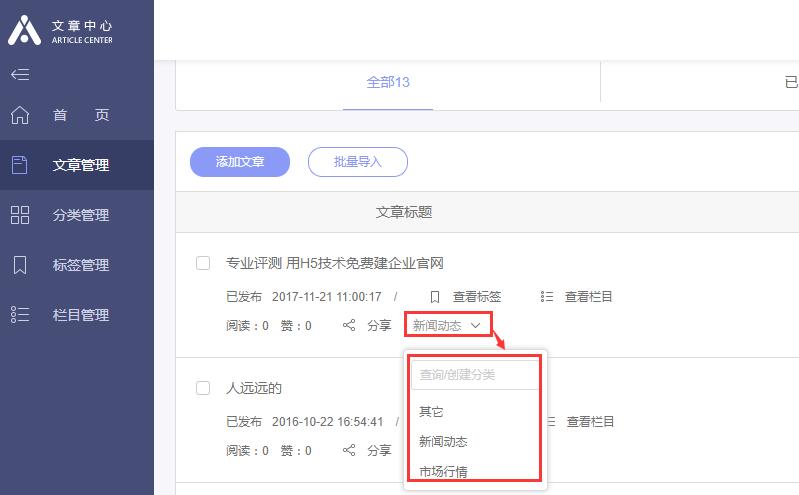Click the chevron arrow next to 新闻动态
The height and width of the screenshot is (495, 799).
(x=475, y=325)
